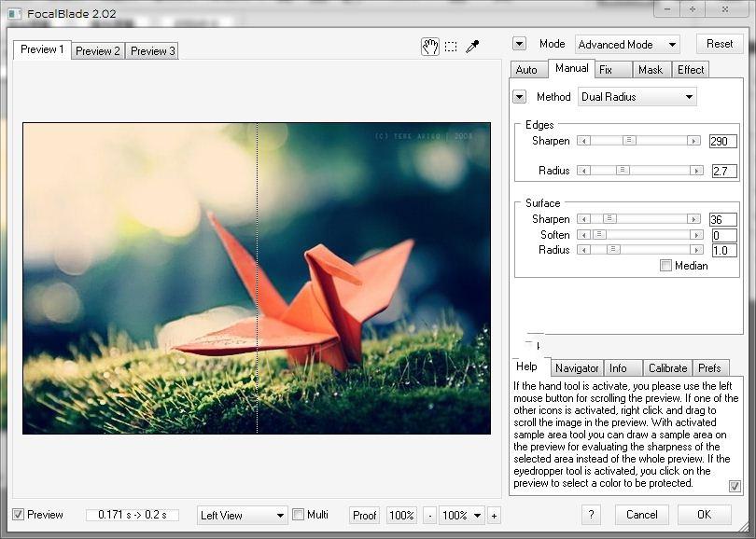Click the Surface Radius value field 1.0

click(724, 251)
